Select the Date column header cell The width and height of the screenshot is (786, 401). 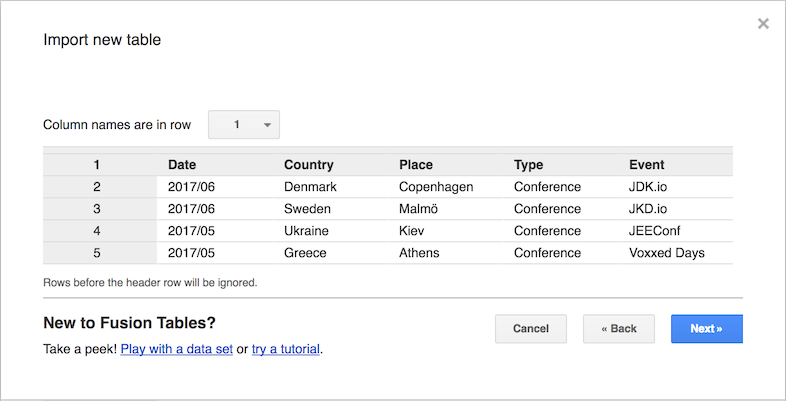(182, 165)
